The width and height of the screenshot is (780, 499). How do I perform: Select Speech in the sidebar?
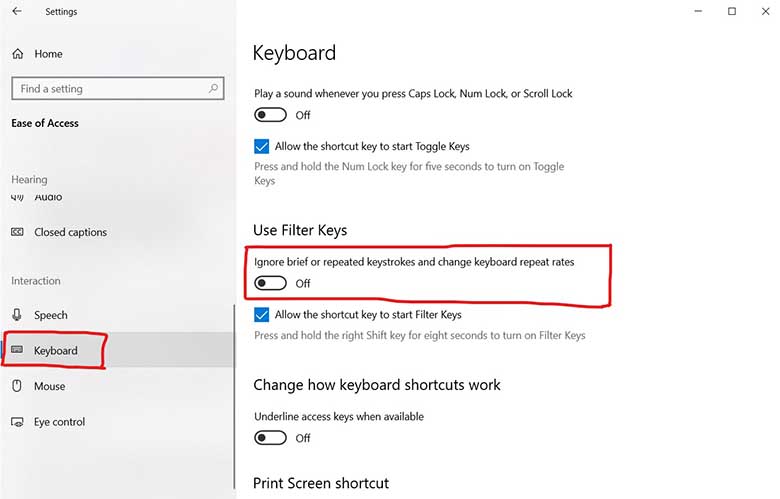tap(51, 315)
